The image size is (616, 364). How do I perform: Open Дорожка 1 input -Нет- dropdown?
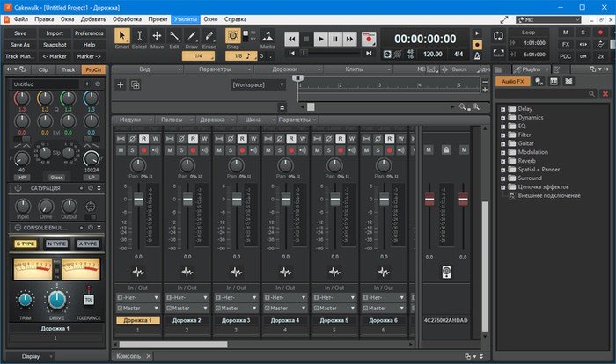coord(138,298)
